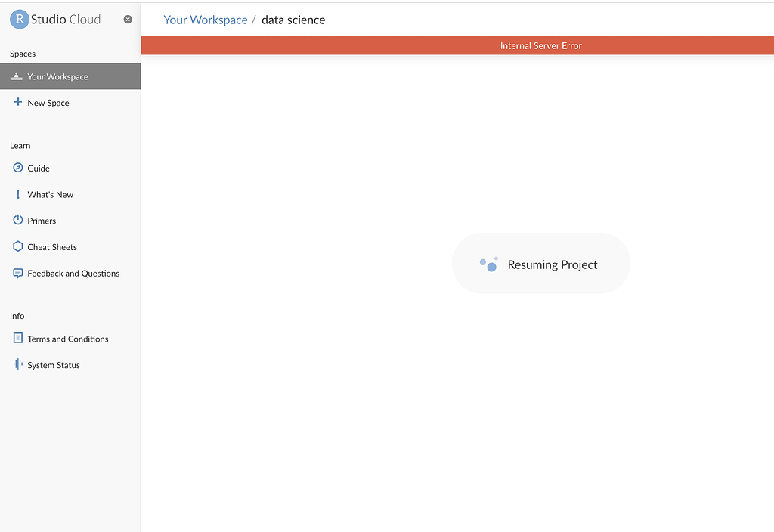Go to Your Workspace breadcrumb link

pos(206,20)
